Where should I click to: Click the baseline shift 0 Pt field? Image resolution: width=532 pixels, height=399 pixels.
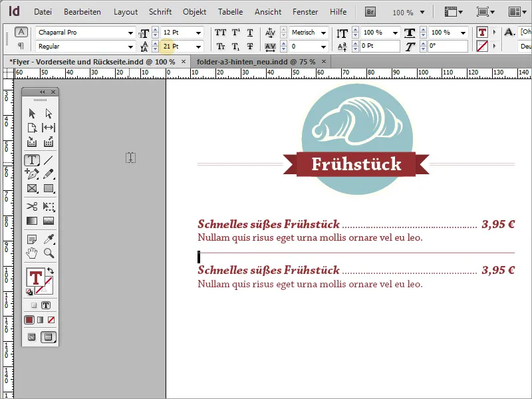point(380,46)
